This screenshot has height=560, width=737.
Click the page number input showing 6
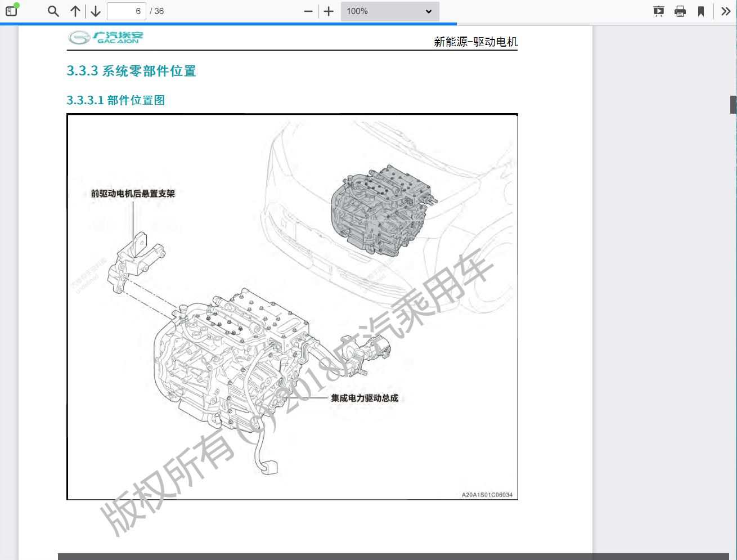point(126,11)
